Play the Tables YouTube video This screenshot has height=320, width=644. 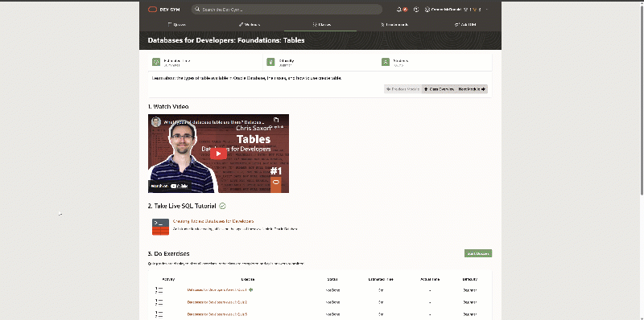coord(218,154)
